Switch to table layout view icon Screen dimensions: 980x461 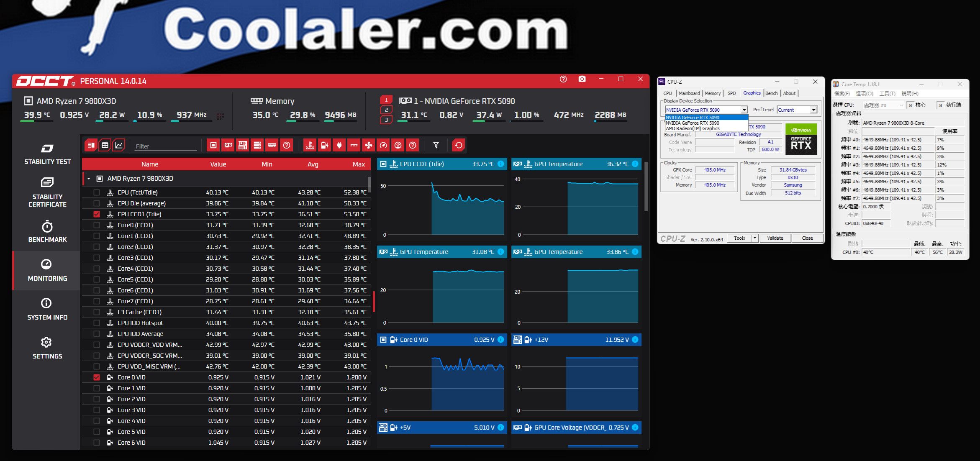(x=105, y=145)
